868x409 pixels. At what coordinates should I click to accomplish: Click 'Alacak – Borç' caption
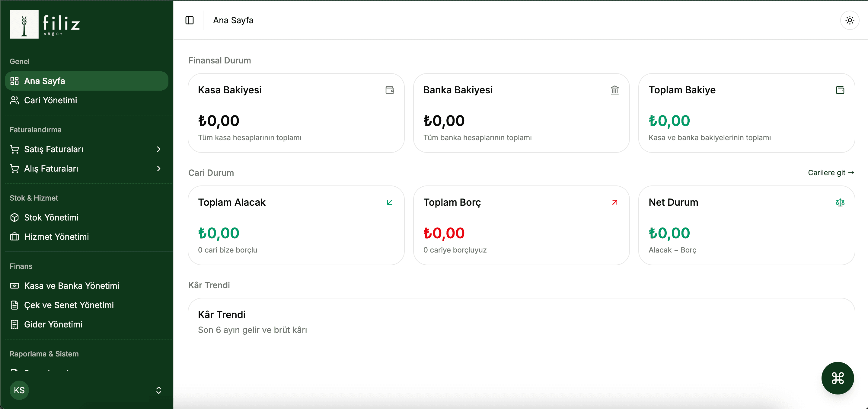[x=672, y=250]
